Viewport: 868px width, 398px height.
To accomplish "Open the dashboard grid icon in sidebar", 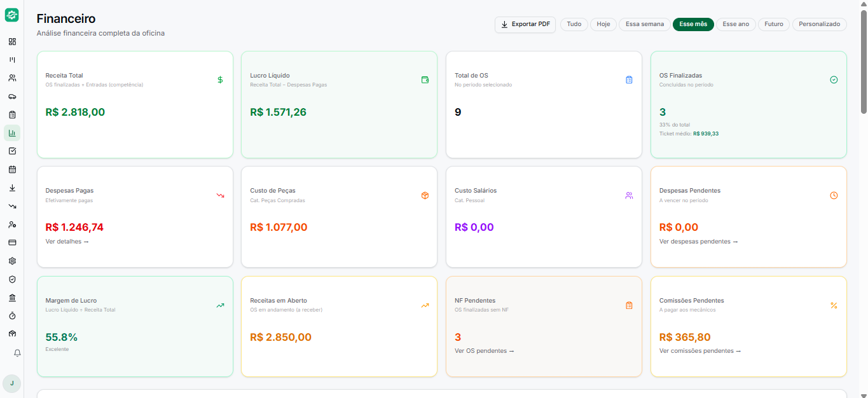I will (12, 41).
